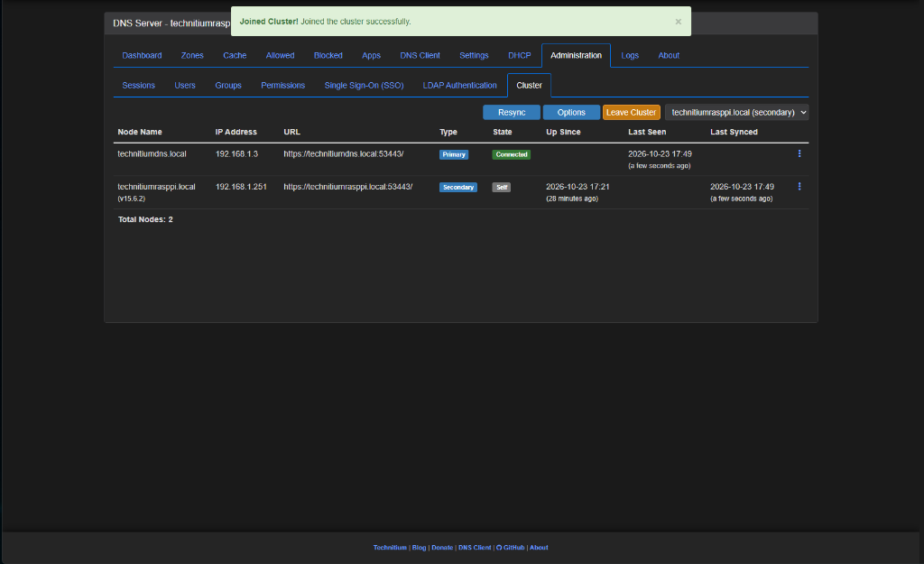Switch to the Sessions sub-tab
The image size is (924, 564).
click(138, 86)
